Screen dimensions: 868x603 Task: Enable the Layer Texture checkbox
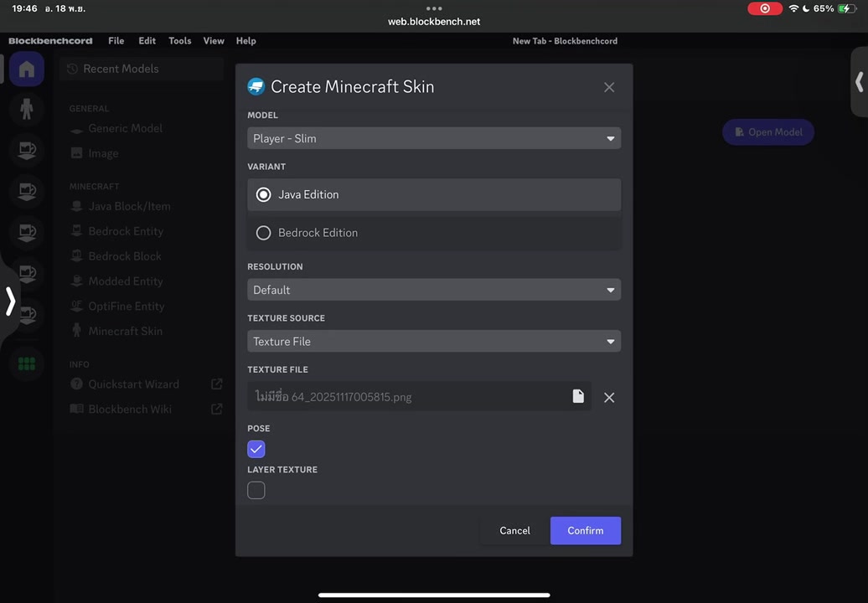[256, 490]
